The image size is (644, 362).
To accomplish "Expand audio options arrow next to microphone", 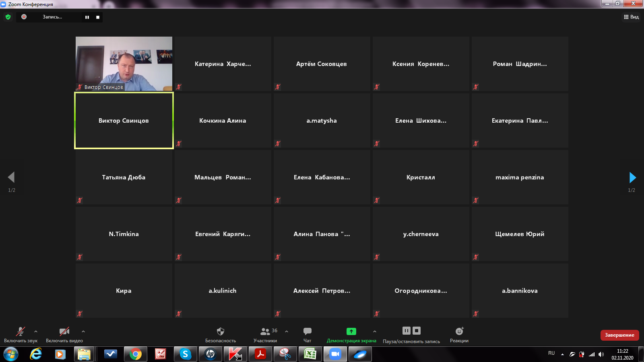I will [x=36, y=331].
